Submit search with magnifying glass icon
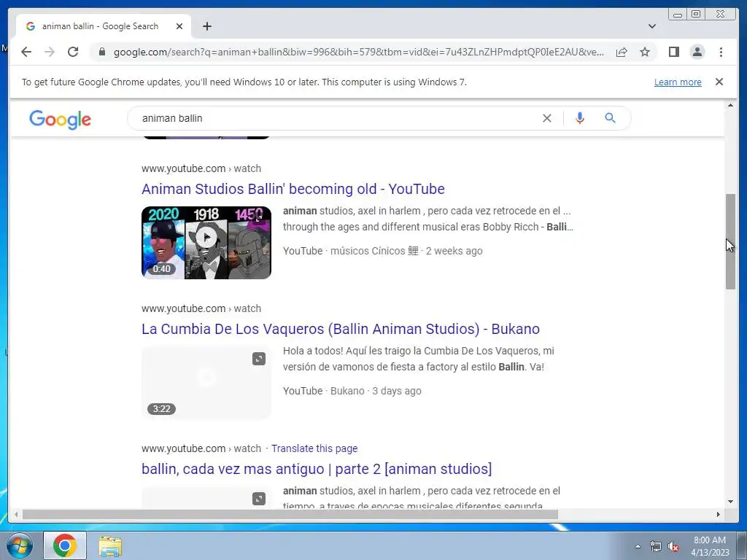The image size is (747, 560). point(611,118)
